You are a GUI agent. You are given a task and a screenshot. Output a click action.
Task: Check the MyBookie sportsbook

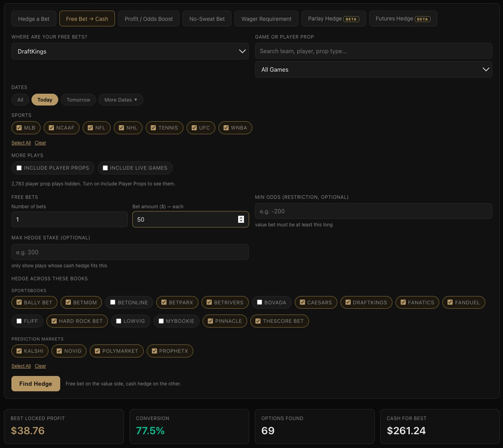(x=161, y=321)
